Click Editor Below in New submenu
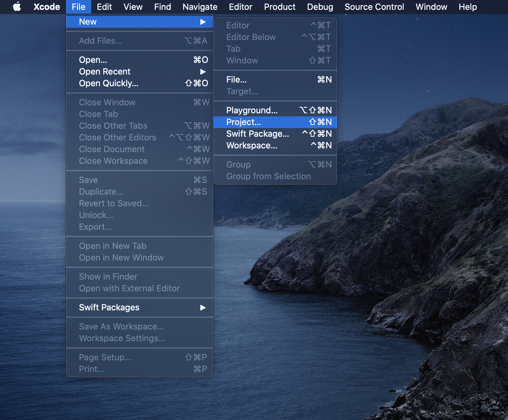This screenshot has height=420, width=508. (x=275, y=37)
